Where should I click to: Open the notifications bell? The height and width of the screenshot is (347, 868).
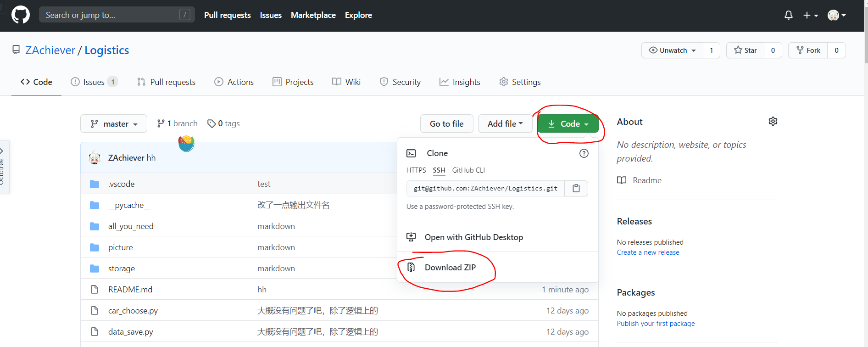[x=789, y=15]
